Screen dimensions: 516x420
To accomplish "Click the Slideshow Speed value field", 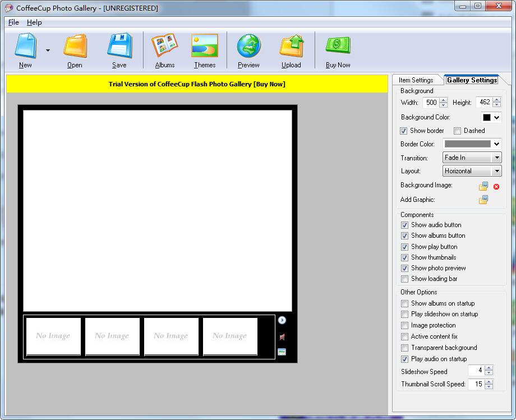I will coord(477,370).
